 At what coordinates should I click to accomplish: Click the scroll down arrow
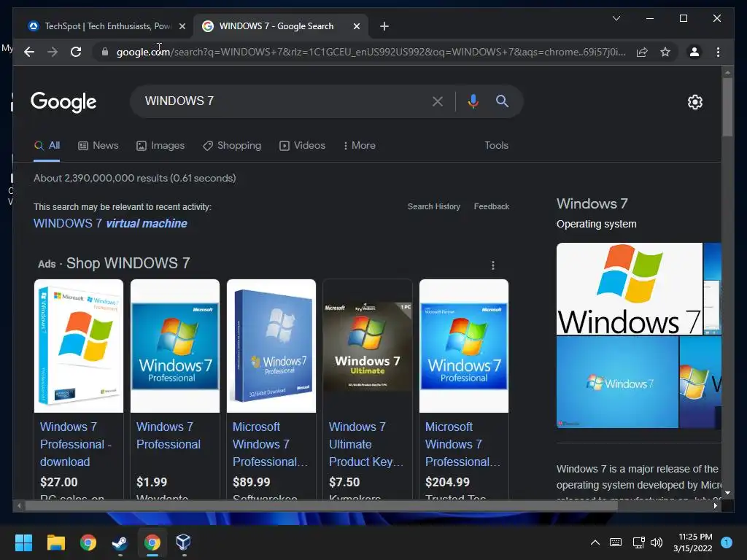[727, 494]
